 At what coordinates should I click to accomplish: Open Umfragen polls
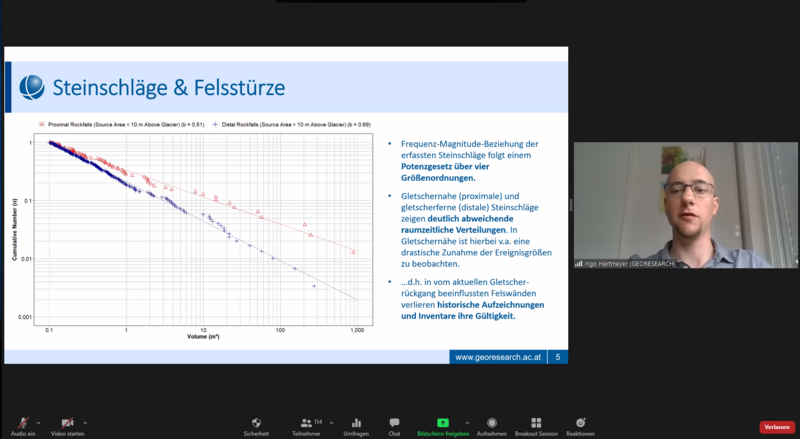pos(354,423)
